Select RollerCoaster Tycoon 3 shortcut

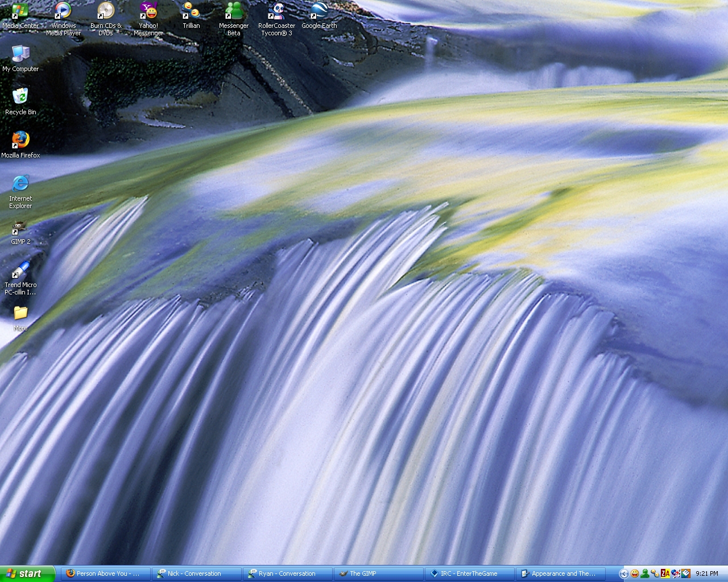276,11
